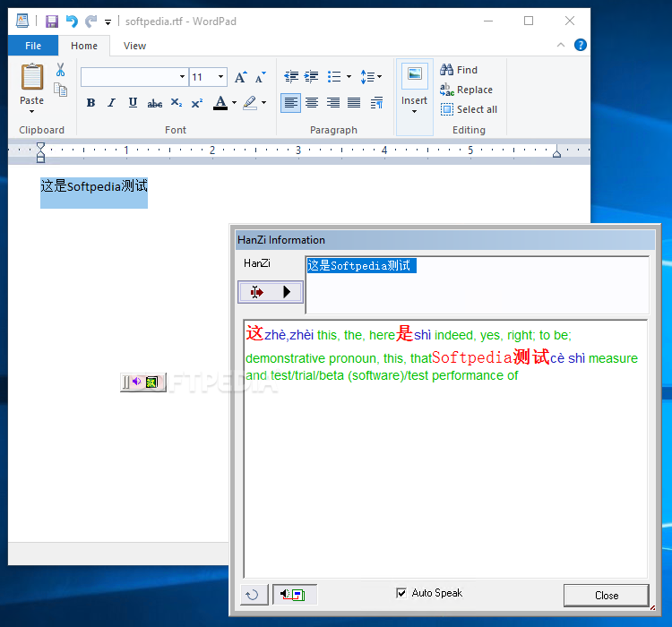This screenshot has height=627, width=672.
Task: Shrink the font size
Action: [x=261, y=77]
